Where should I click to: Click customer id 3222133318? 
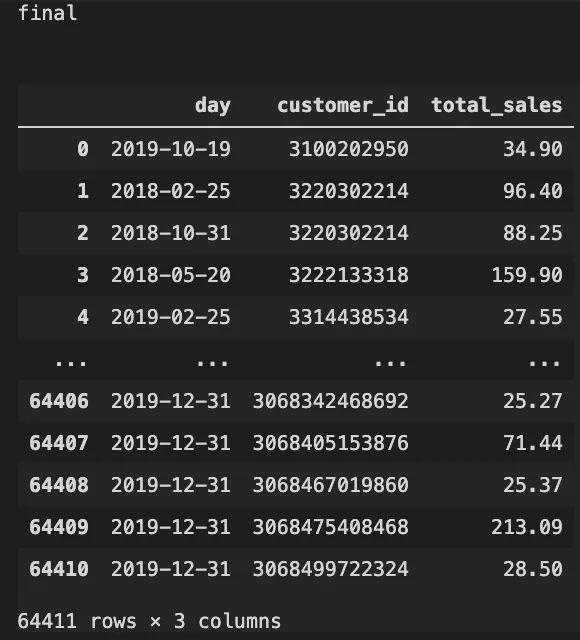coord(349,275)
